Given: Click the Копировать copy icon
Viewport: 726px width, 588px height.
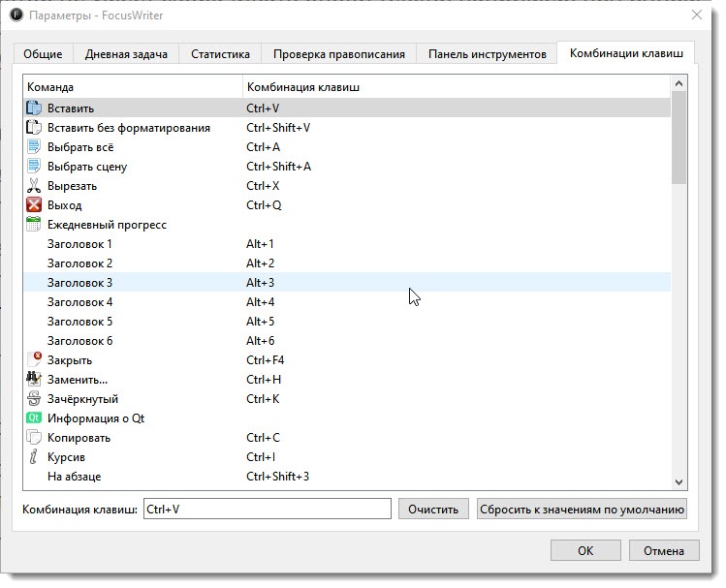Looking at the screenshot, I should coord(34,438).
